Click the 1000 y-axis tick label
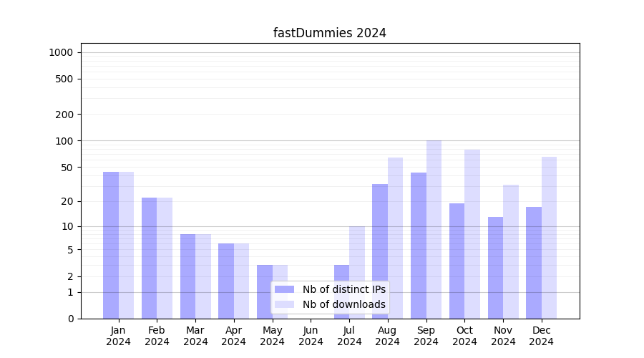 coord(61,52)
